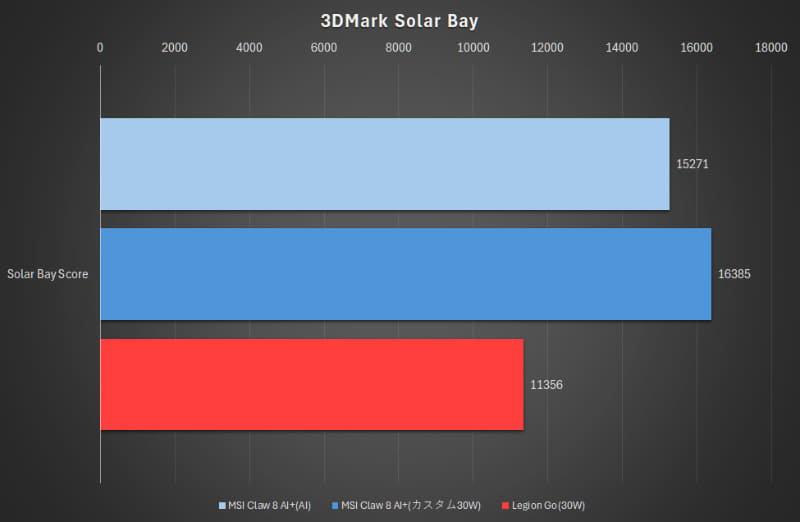Click axis value 4000
This screenshot has height=522, width=800.
249,47
